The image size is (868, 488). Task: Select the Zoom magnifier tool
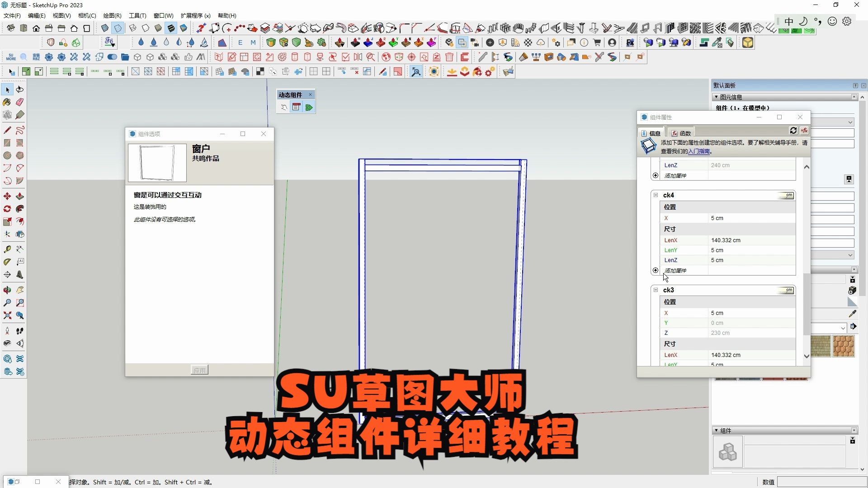click(x=7, y=303)
